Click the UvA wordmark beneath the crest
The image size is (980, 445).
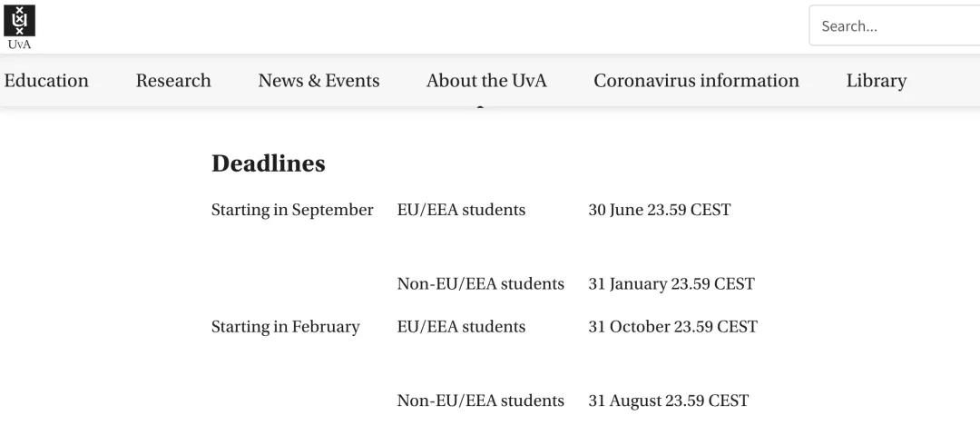tap(19, 44)
